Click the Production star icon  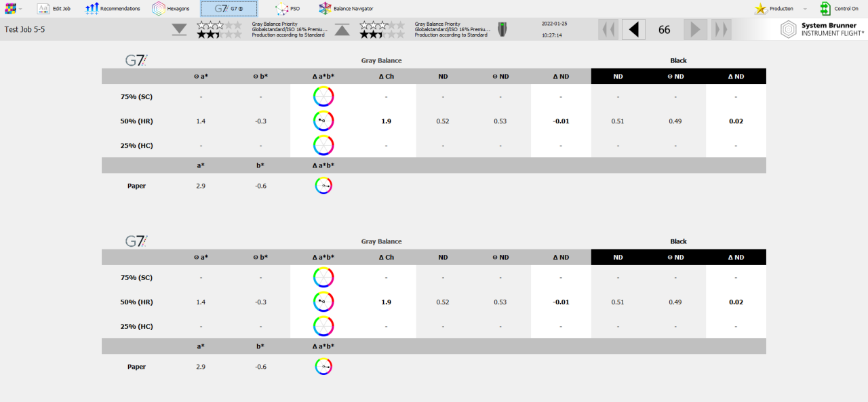(762, 9)
